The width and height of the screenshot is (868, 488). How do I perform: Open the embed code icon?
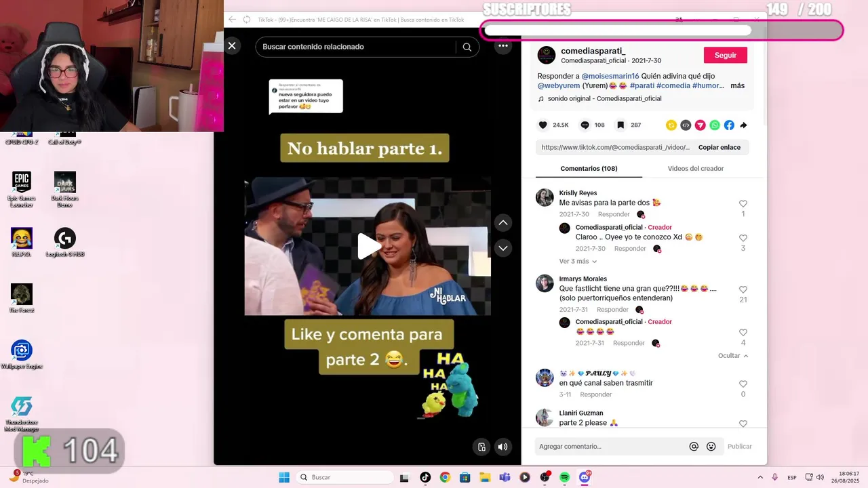[686, 125]
